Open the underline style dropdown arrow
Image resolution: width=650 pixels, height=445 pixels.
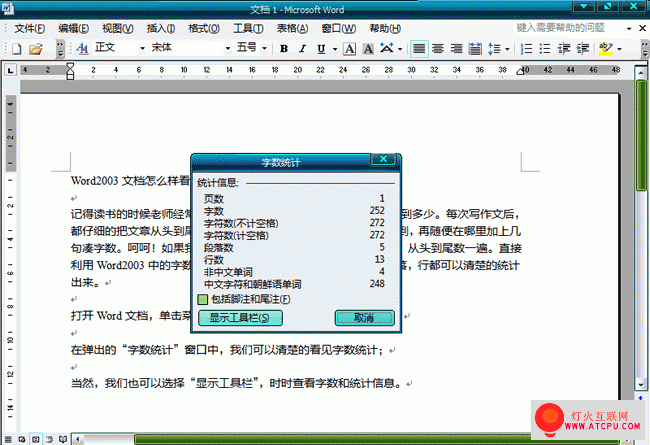(335, 49)
